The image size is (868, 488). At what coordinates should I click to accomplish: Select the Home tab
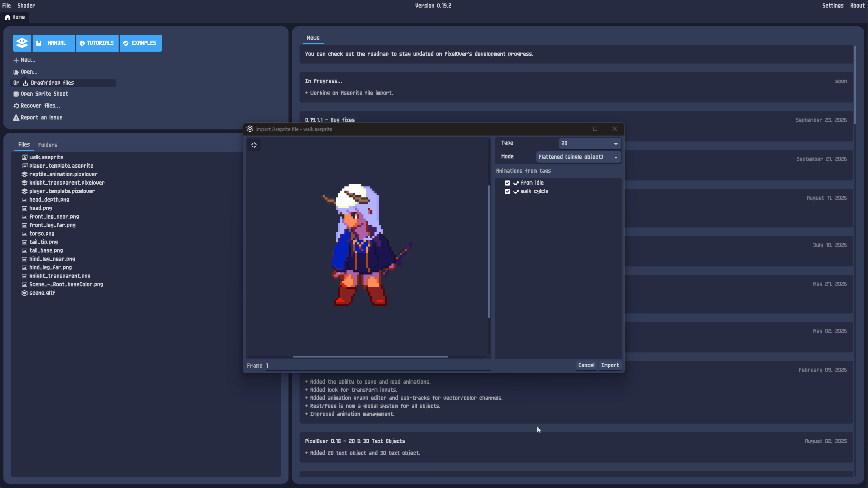click(x=15, y=17)
